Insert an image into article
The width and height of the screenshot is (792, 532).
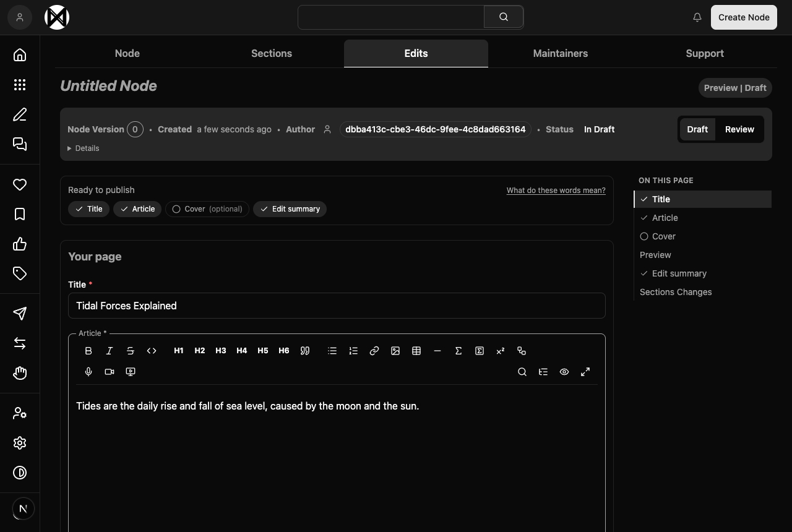coord(395,351)
